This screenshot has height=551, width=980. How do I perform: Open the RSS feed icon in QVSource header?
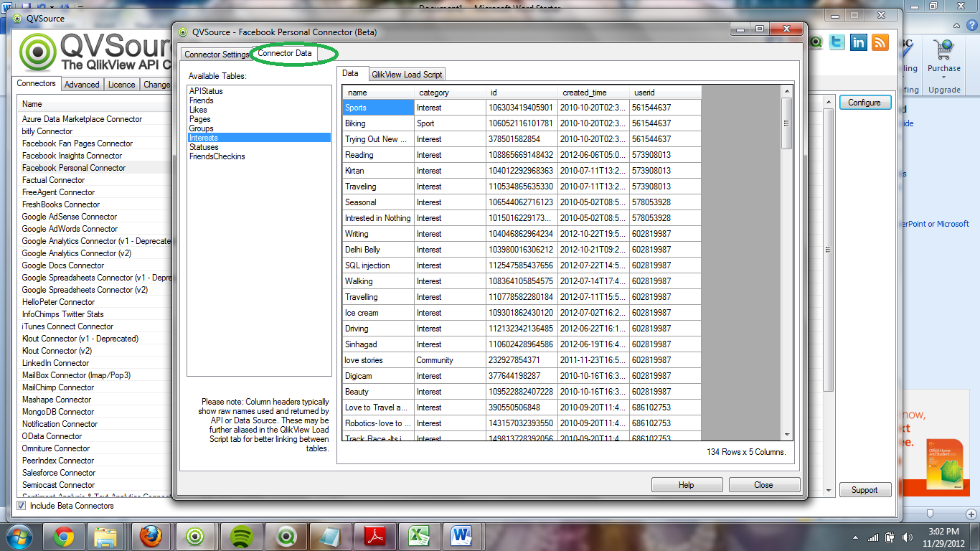pyautogui.click(x=880, y=42)
